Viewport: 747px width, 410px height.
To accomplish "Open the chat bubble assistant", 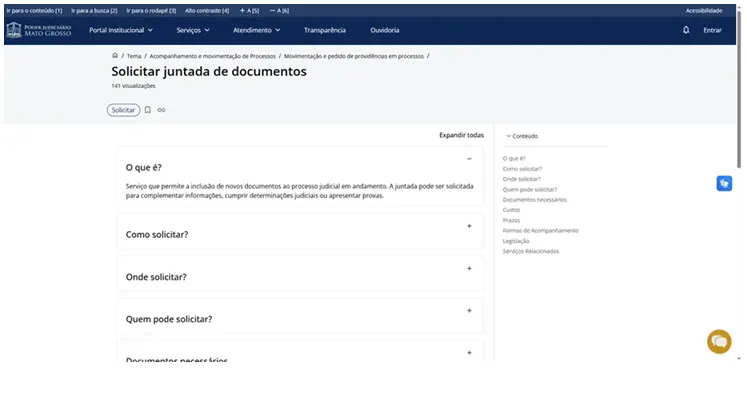I will click(x=719, y=341).
